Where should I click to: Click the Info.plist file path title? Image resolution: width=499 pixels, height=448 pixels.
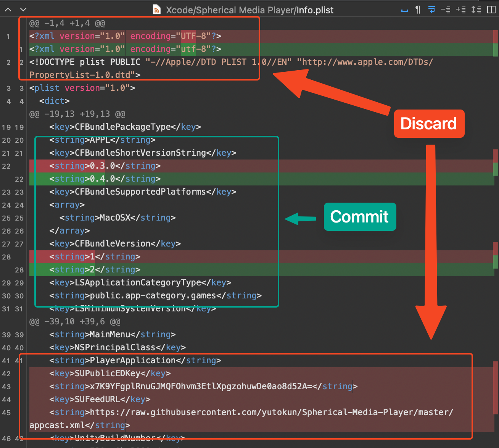point(250,10)
